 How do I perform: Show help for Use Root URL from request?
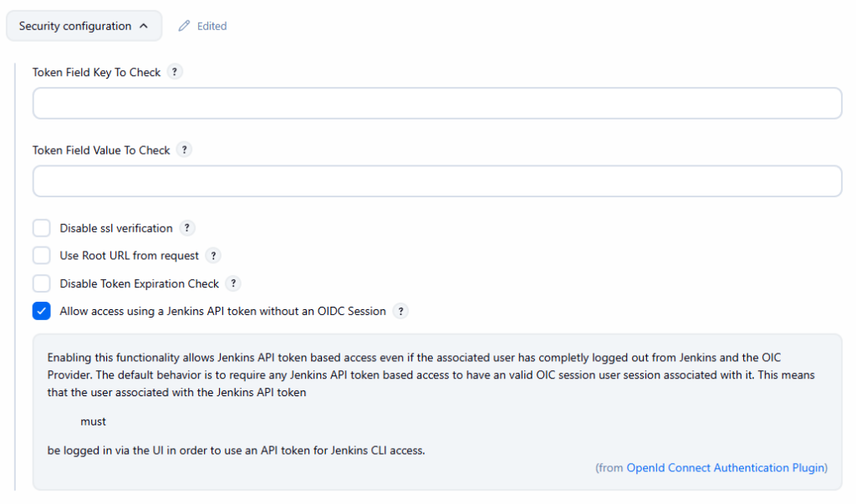click(x=213, y=256)
